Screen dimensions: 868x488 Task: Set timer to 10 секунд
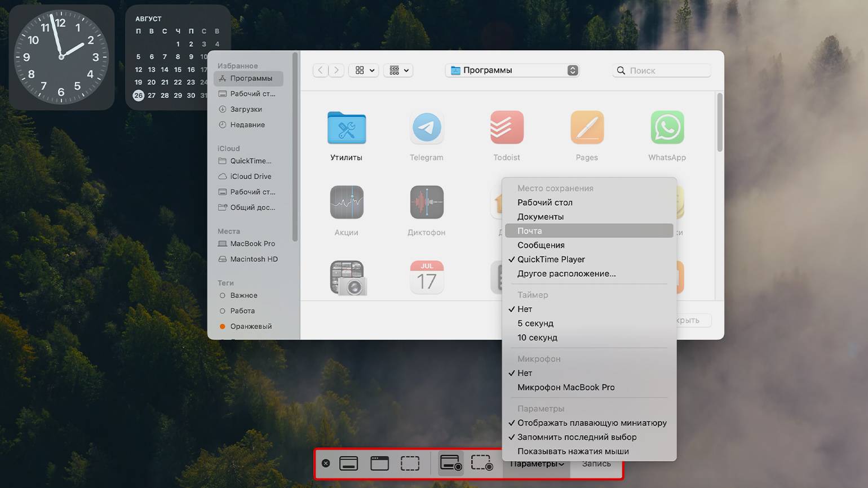589,338
